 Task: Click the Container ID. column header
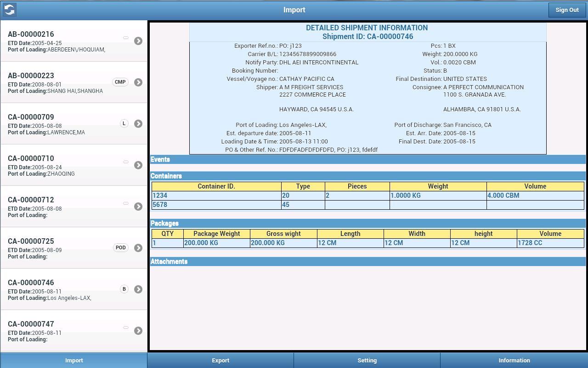coord(216,186)
